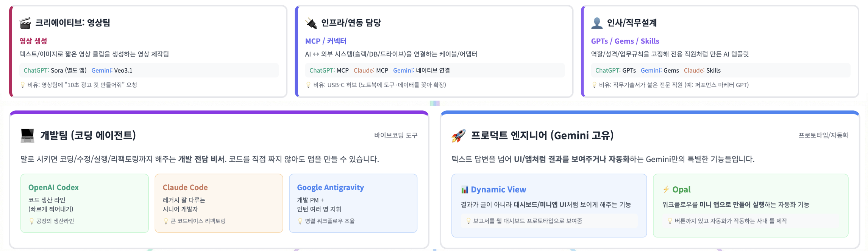Open the Dynamic View feature card
This screenshot has height=251, width=868.
pyautogui.click(x=549, y=206)
